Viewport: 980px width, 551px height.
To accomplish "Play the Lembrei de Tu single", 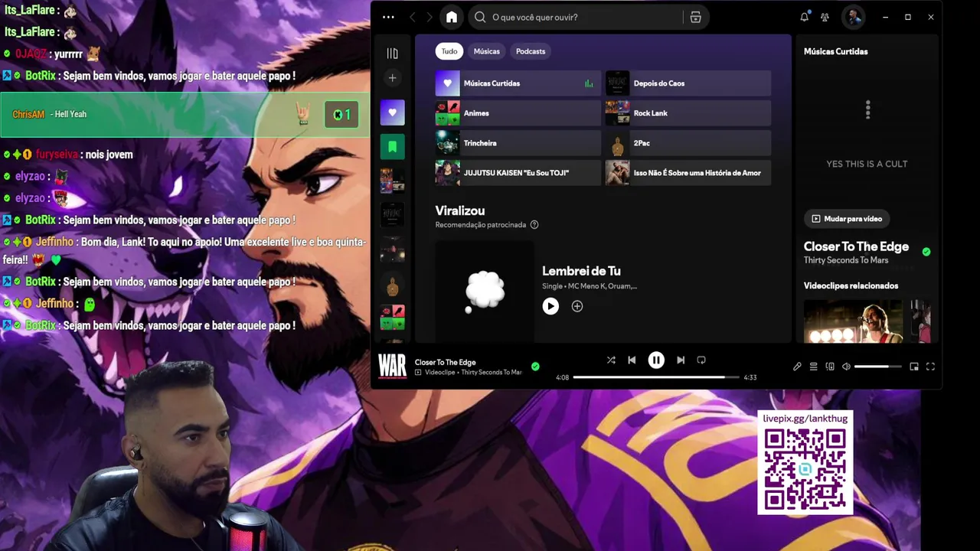I will click(x=550, y=306).
